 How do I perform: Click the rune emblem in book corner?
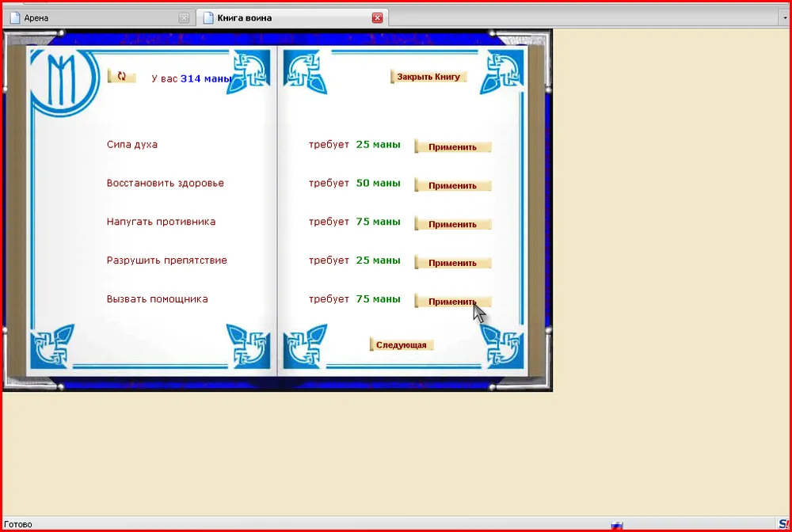pyautogui.click(x=63, y=80)
